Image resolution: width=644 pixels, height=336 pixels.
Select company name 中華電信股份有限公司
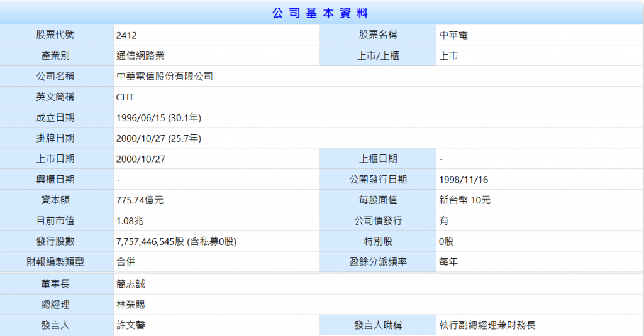point(165,77)
